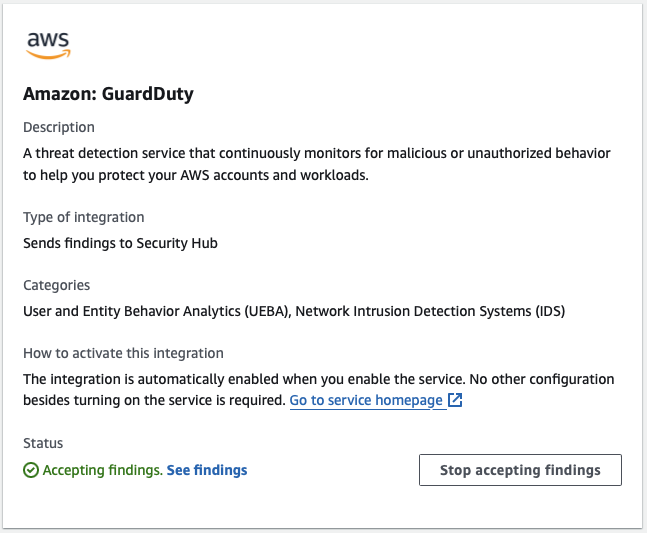Click the green checkmark status icon
Viewport: 647px width, 533px height.
pyautogui.click(x=31, y=470)
